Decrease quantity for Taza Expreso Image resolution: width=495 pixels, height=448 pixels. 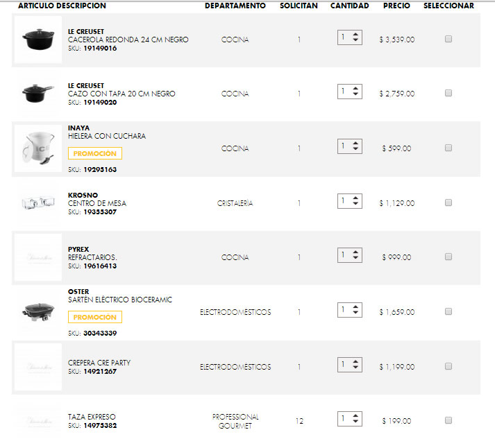click(x=356, y=422)
